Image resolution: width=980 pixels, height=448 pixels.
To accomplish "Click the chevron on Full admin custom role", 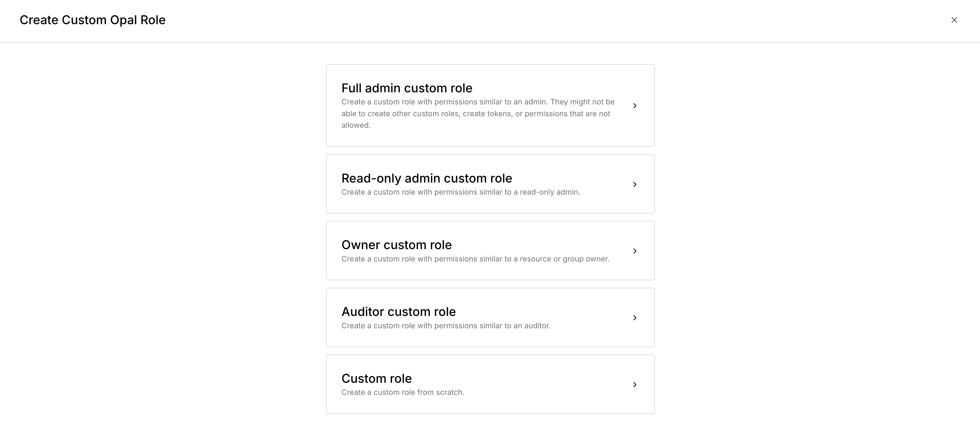I will pos(635,106).
